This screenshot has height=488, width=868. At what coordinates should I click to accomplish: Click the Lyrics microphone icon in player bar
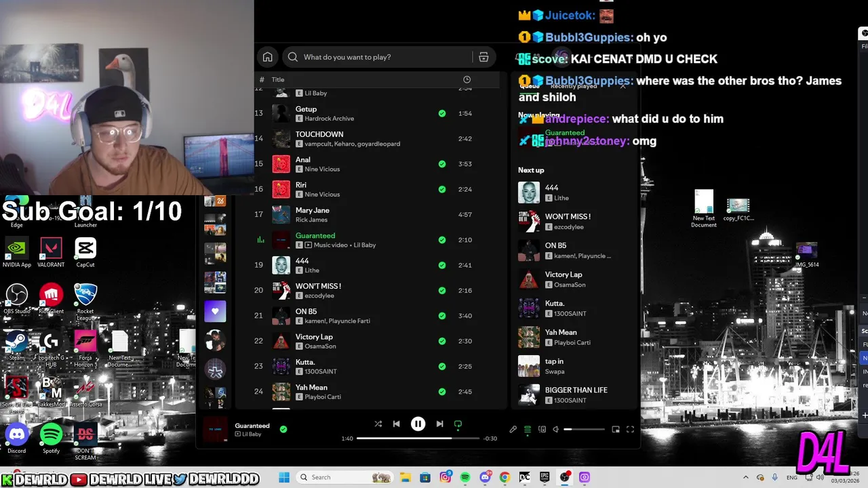pyautogui.click(x=513, y=429)
